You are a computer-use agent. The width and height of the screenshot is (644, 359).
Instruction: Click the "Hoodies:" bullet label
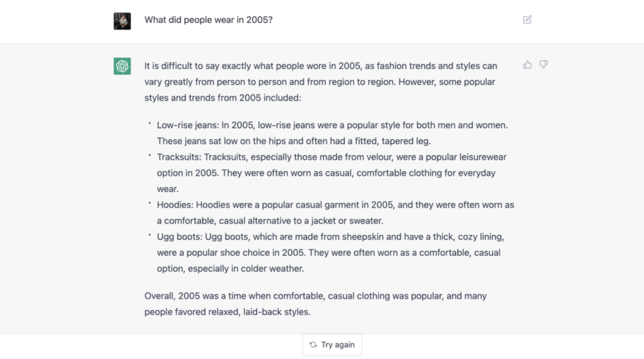175,205
